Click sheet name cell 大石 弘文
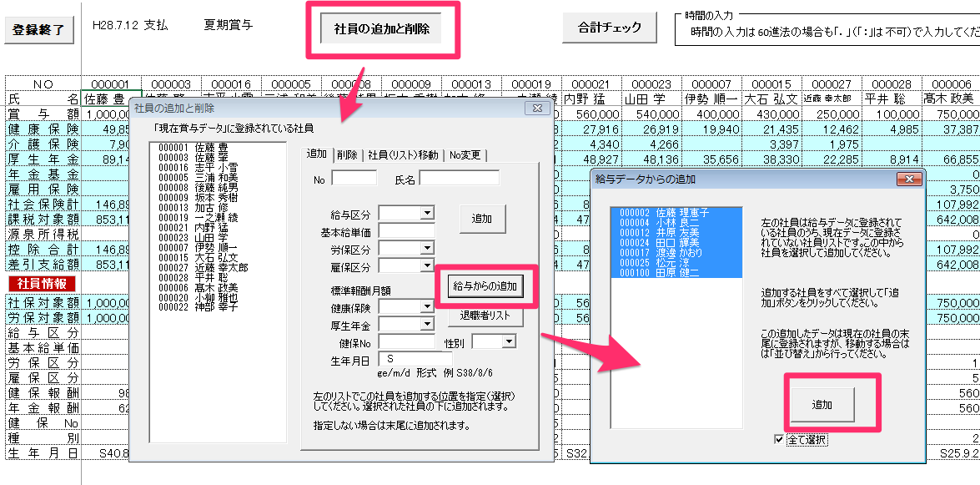This screenshot has height=485, width=980. 771,99
